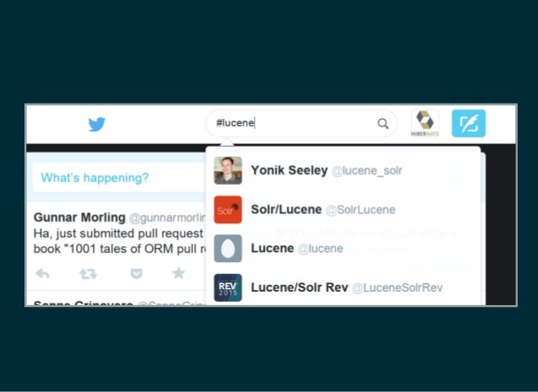The height and width of the screenshot is (392, 538).
Task: Reply to Gunnar Morling's tweet
Action: click(x=42, y=274)
